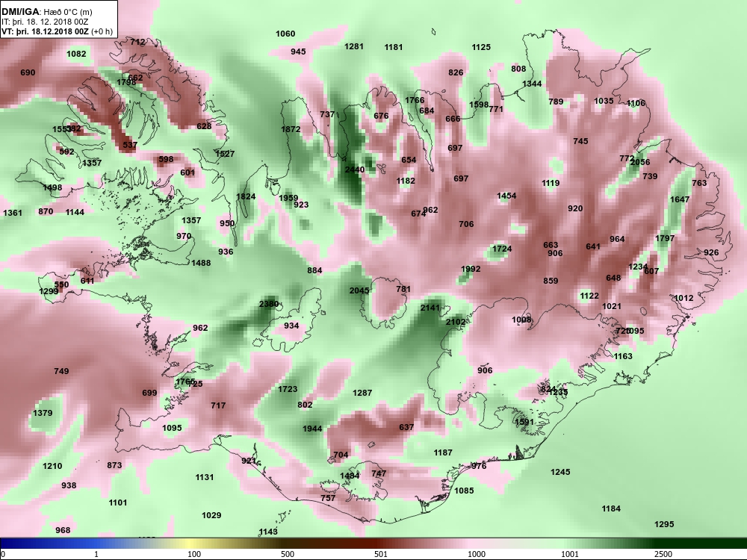The height and width of the screenshot is (560, 747).
Task: Click the offshore value 1379
Action: point(43,413)
